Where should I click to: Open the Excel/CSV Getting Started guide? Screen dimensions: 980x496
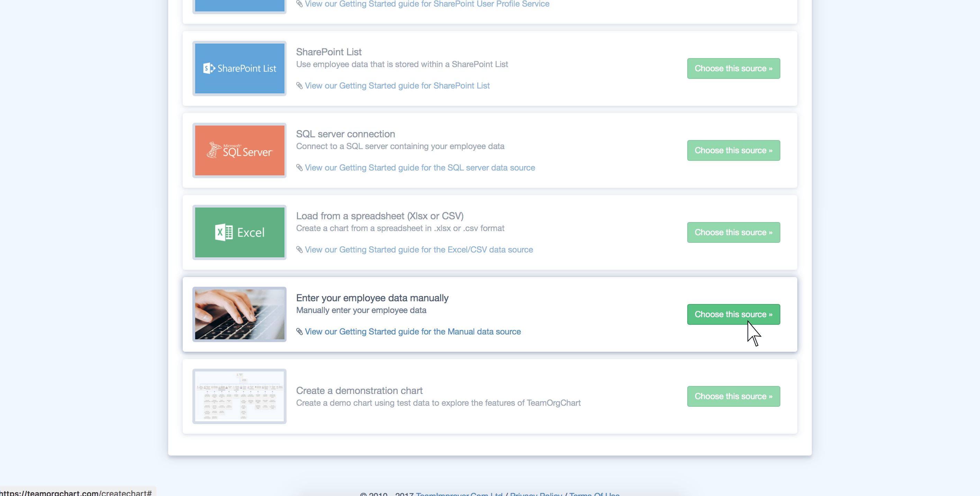[x=418, y=249]
